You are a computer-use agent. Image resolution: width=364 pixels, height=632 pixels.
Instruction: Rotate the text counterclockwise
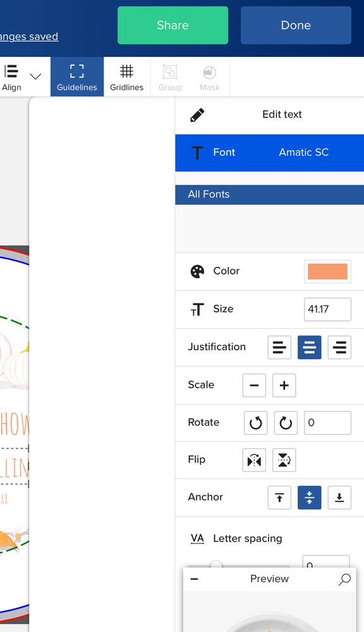click(256, 423)
